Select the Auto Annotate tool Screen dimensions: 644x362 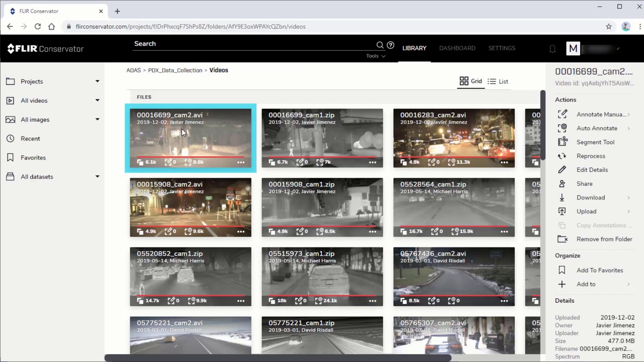[597, 128]
